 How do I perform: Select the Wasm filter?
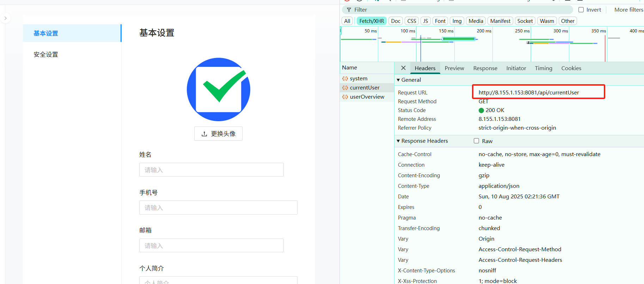[x=547, y=21]
